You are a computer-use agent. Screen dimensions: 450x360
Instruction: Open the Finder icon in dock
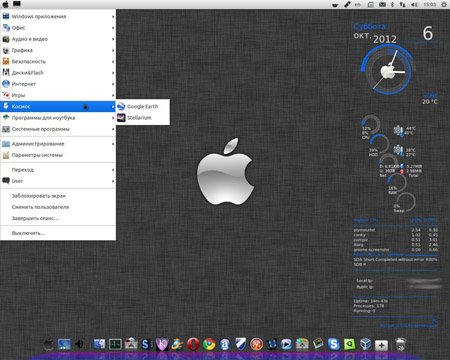point(99,344)
